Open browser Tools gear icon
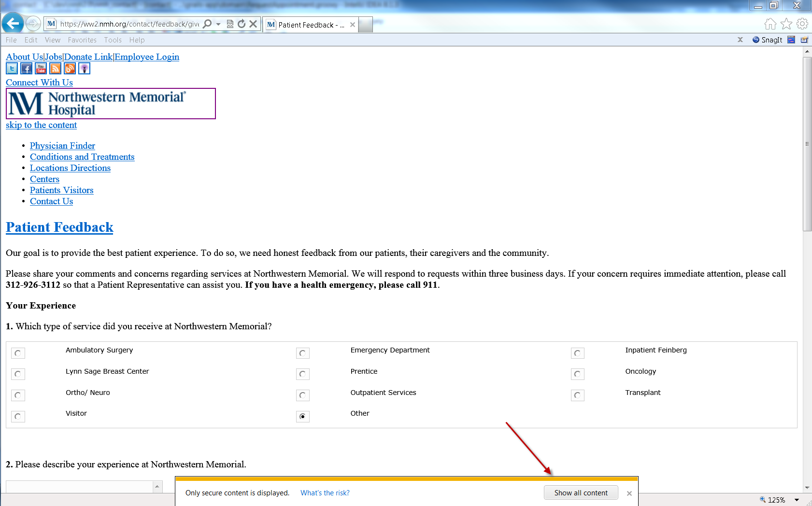Image resolution: width=812 pixels, height=506 pixels. [x=802, y=24]
